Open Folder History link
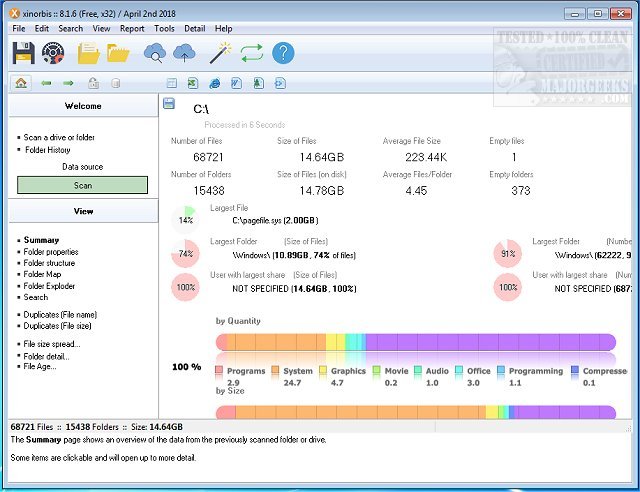This screenshot has width=640, height=492. point(48,150)
